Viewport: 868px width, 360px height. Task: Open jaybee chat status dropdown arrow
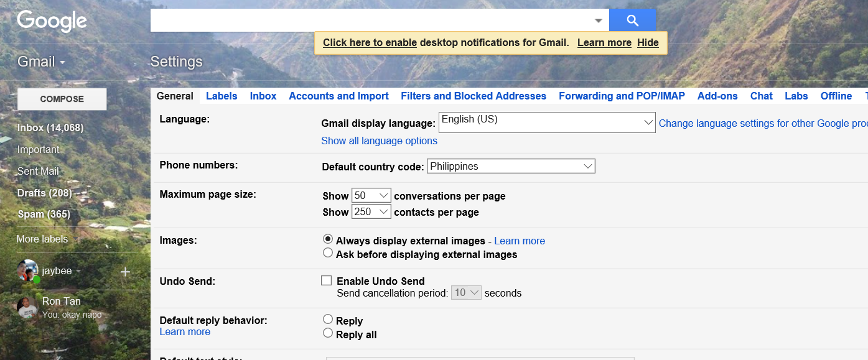(x=78, y=272)
